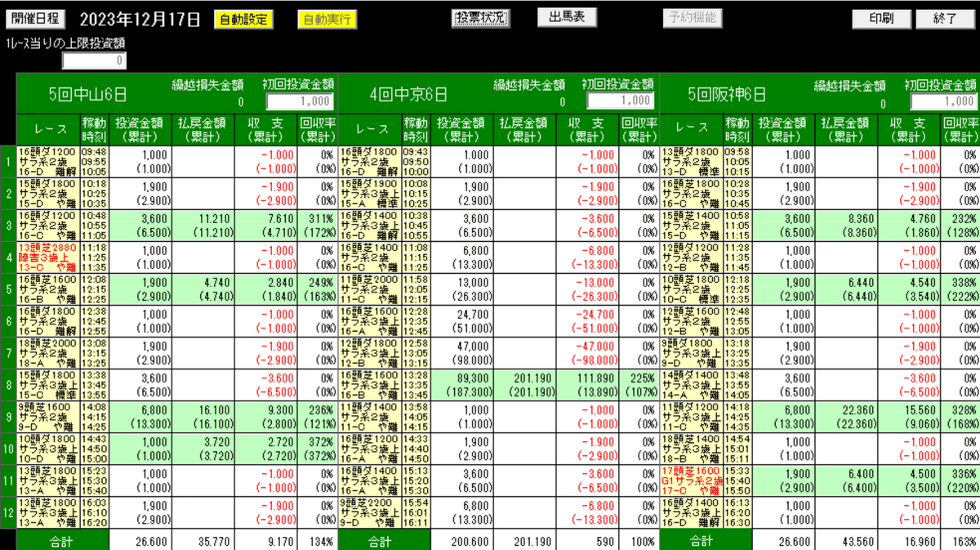The height and width of the screenshot is (550, 980).
Task: Click the 中京 investment cell showing 13.000
Action: coord(462,289)
